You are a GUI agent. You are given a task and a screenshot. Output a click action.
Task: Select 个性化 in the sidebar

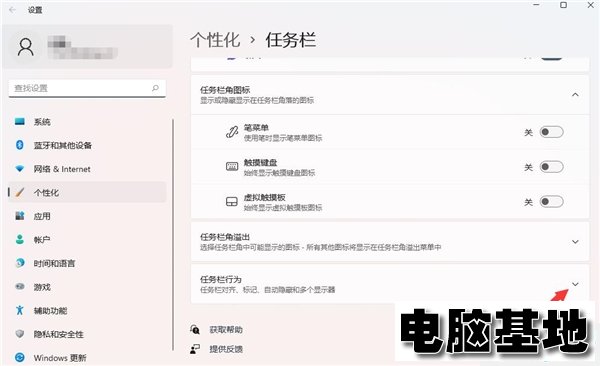(x=87, y=192)
